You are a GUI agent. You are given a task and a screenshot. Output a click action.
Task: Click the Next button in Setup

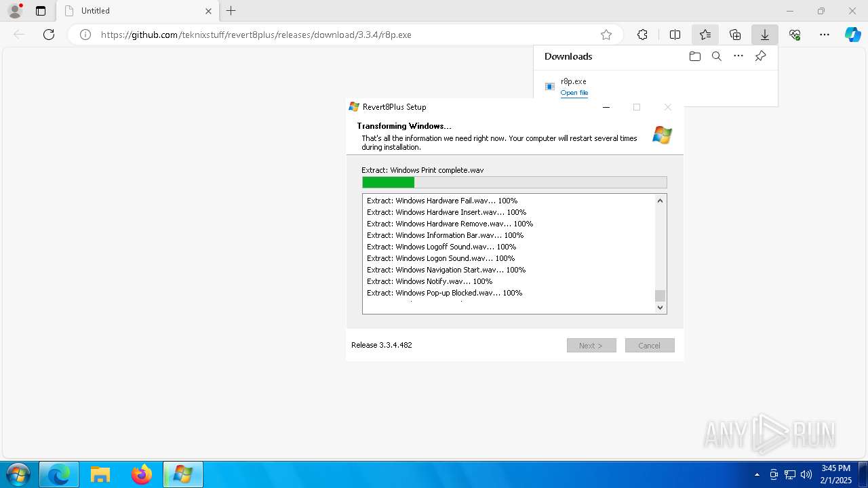click(591, 346)
